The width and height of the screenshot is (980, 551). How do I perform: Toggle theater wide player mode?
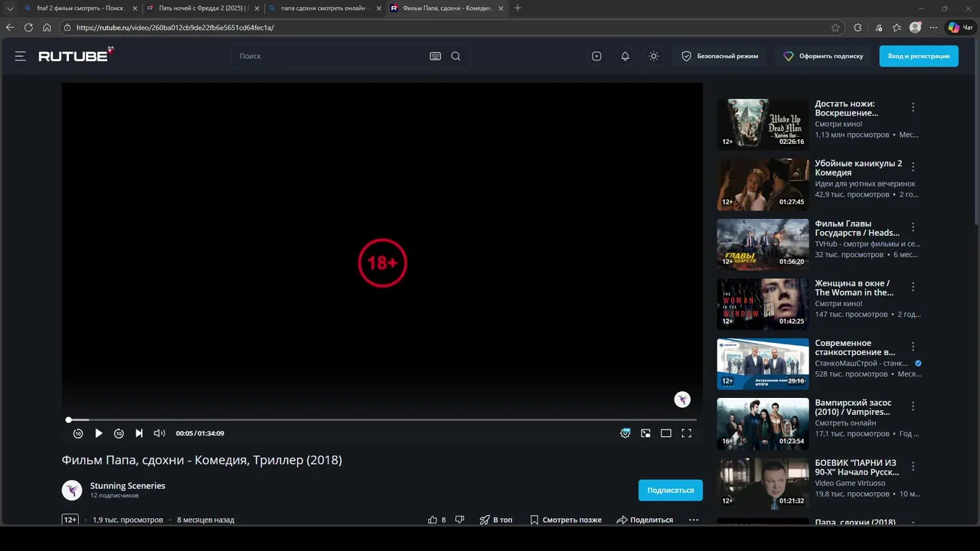[666, 433]
